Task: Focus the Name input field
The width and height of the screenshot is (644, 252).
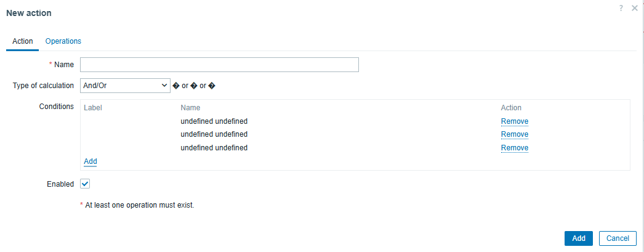Action: [x=219, y=65]
